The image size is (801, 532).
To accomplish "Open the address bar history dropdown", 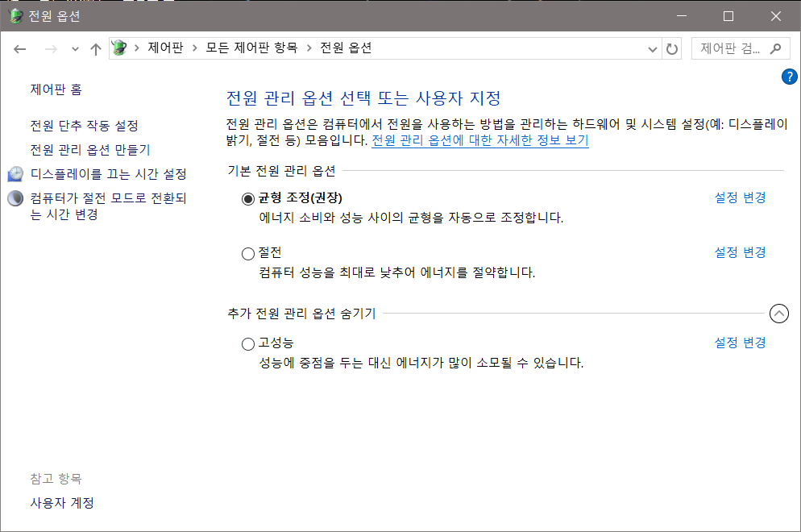I will click(x=653, y=48).
